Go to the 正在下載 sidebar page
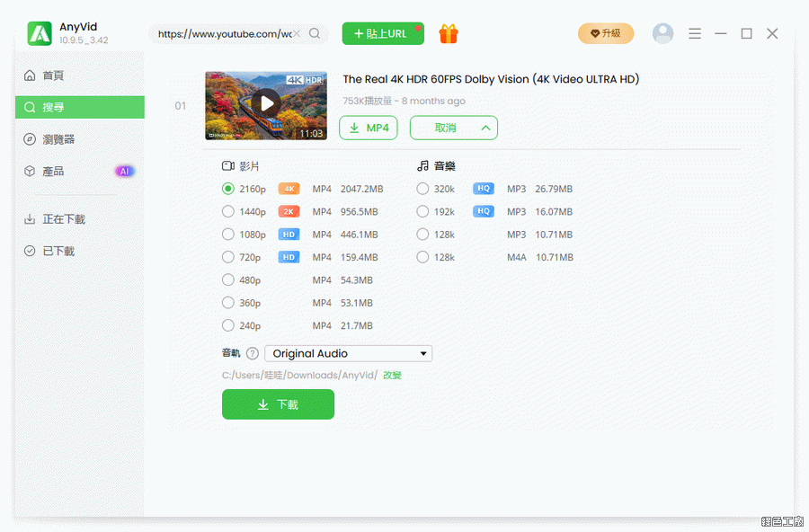809x532 pixels. coord(64,219)
